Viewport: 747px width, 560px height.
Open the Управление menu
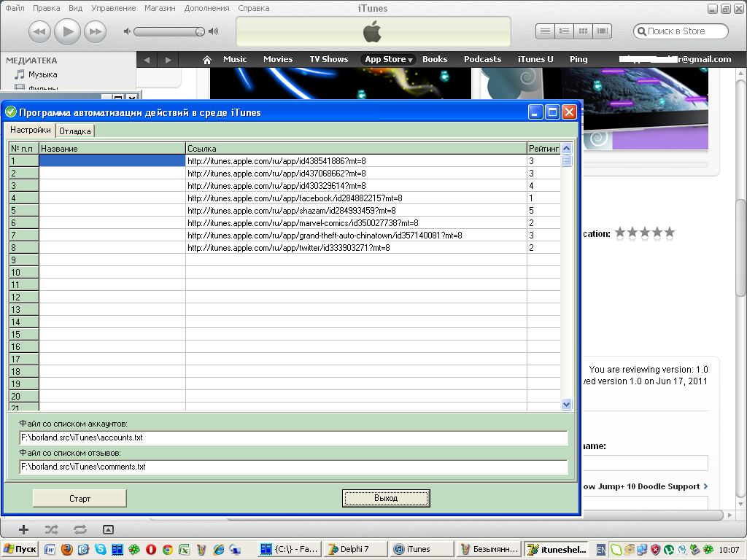coord(113,8)
